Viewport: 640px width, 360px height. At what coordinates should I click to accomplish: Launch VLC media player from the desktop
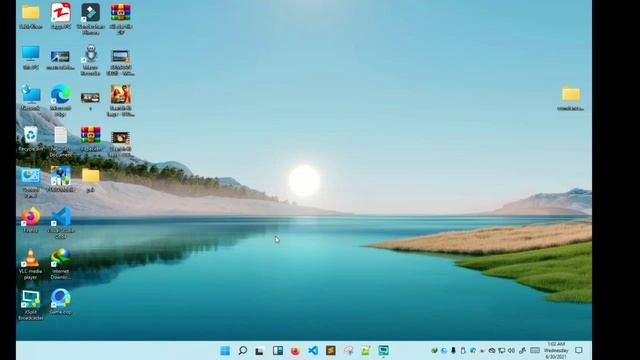click(x=31, y=264)
